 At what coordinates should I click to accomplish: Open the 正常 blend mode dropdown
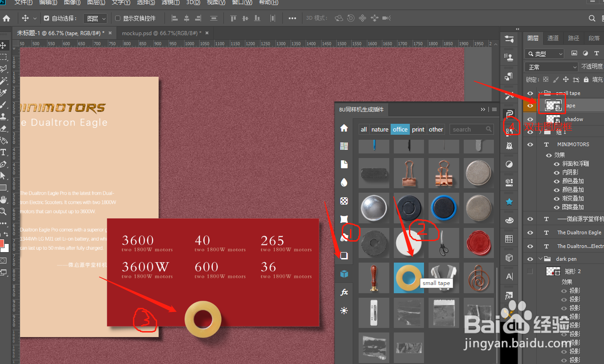[552, 67]
